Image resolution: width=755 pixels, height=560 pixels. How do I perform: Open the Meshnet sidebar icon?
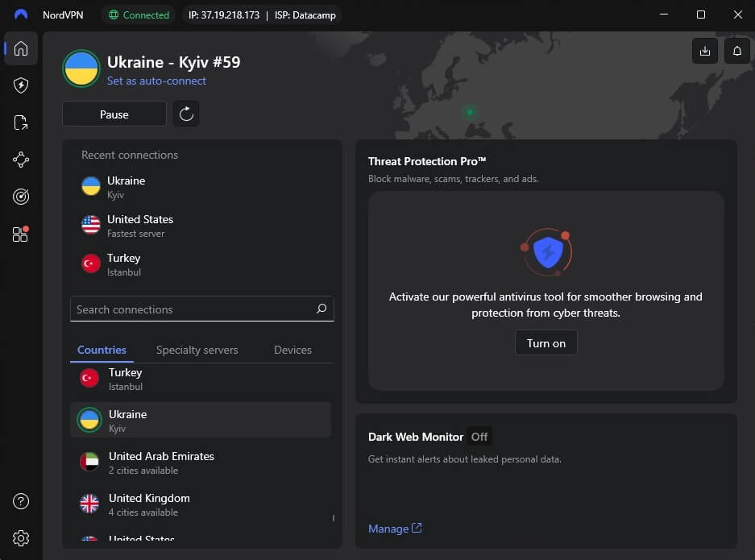click(x=20, y=160)
